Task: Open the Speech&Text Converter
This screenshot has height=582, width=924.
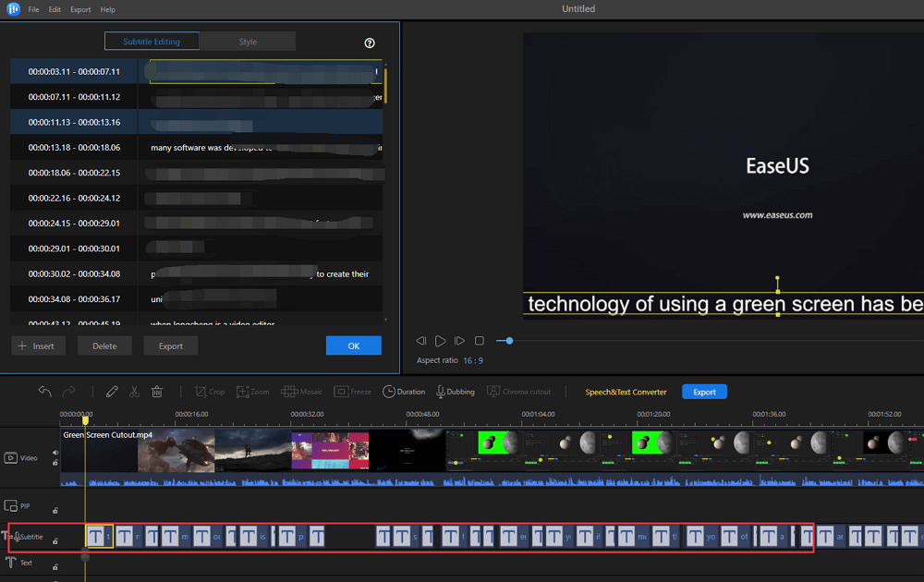Action: click(626, 392)
